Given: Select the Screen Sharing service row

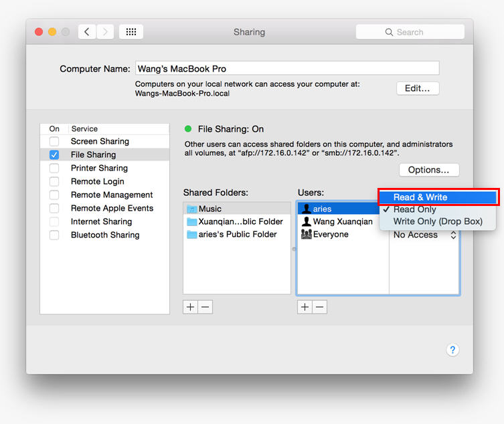Looking at the screenshot, I should (x=105, y=141).
